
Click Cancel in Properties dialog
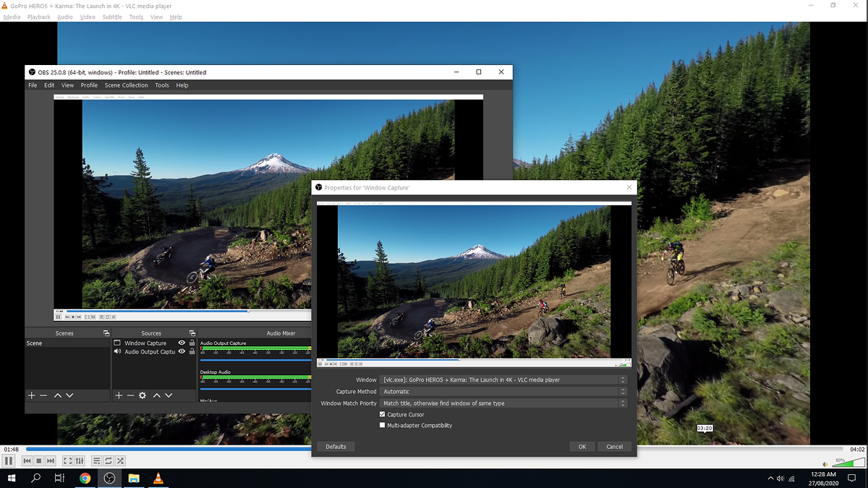(x=615, y=446)
